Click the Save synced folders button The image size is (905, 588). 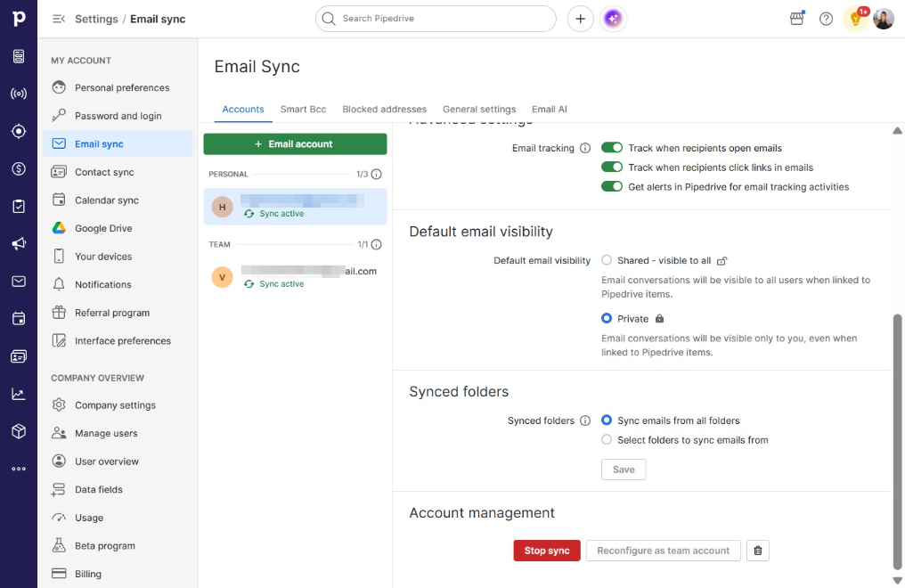[624, 470]
